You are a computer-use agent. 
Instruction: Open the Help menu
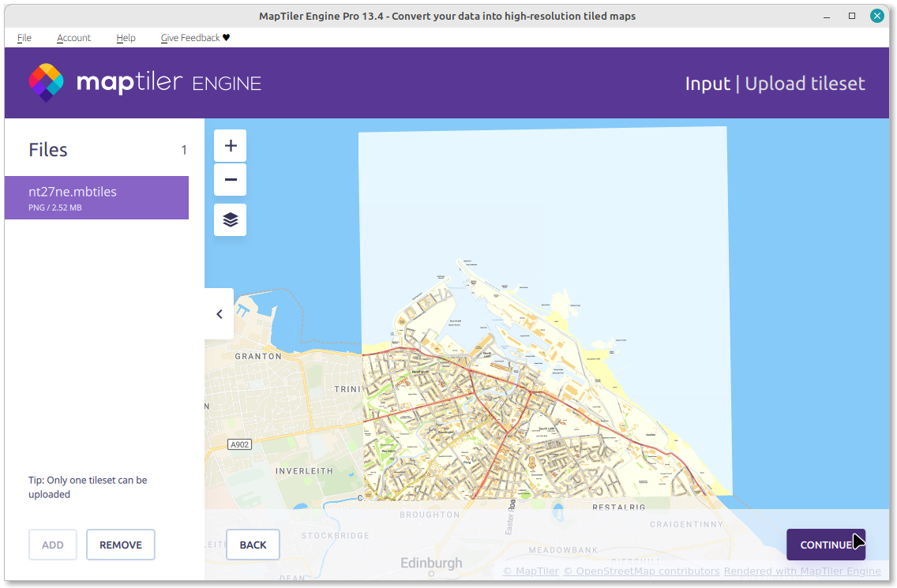[126, 38]
